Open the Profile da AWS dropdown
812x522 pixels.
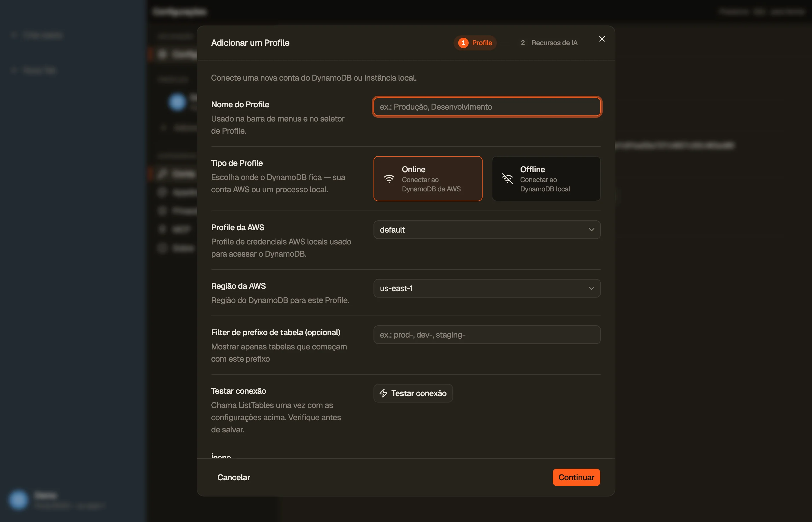(487, 230)
